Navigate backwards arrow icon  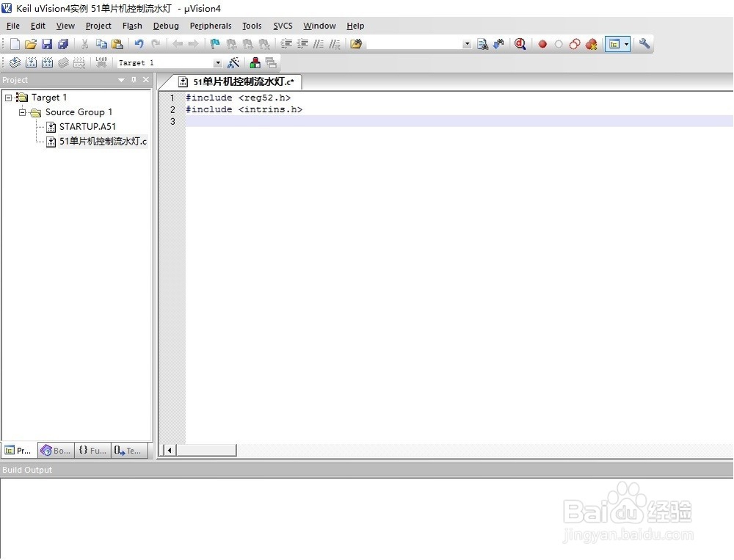178,44
